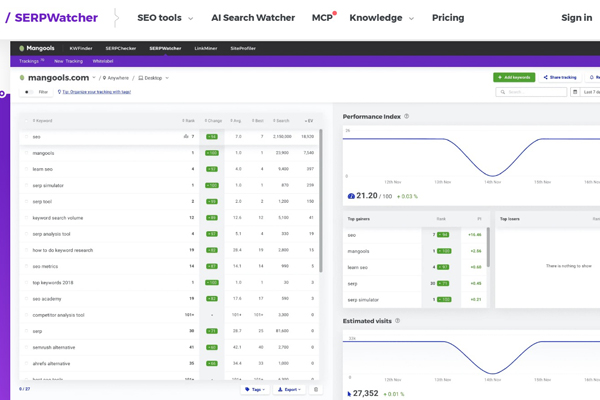The height and width of the screenshot is (400, 600).
Task: Click the SERP feature icon in seo row
Action: (x=186, y=136)
